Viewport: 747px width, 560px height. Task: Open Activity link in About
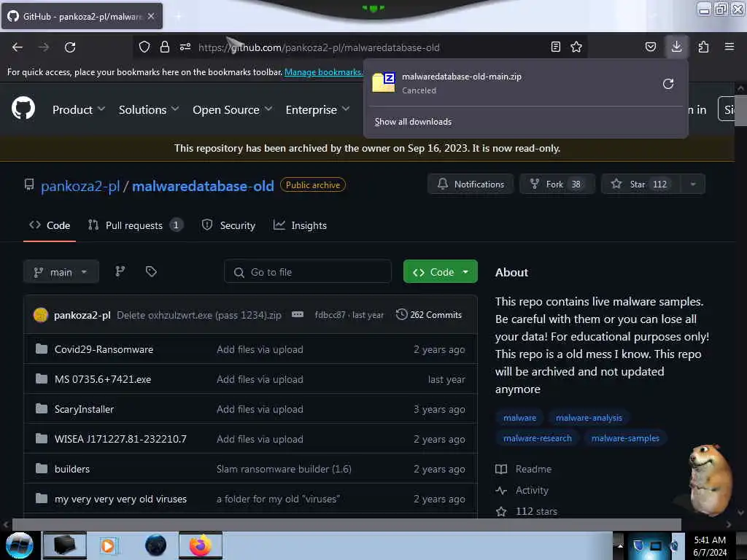(x=522, y=490)
